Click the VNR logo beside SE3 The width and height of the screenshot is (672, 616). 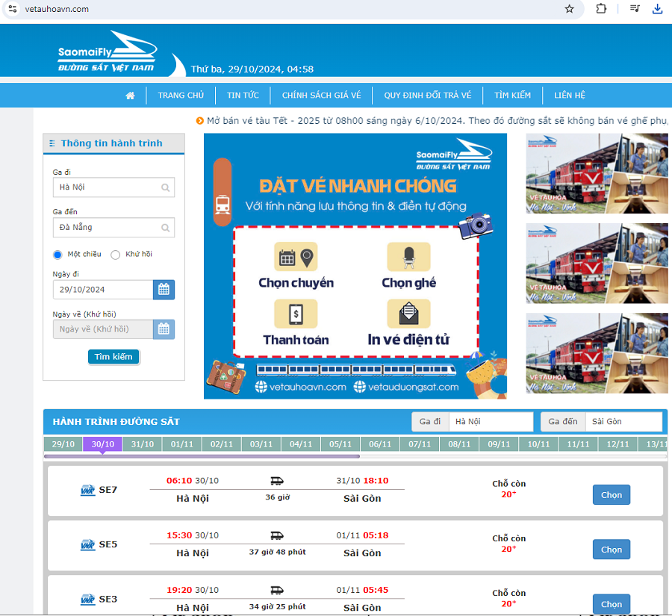[88, 600]
